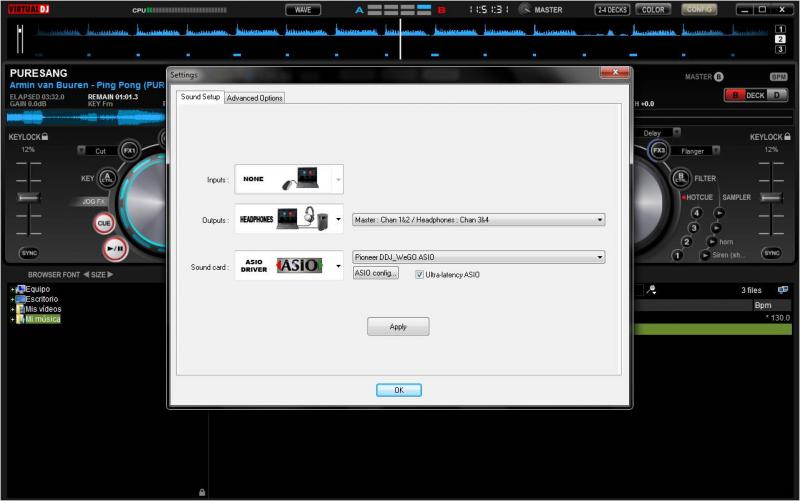The image size is (800, 501).
Task: Activate FX1 button on left deck
Action: [x=129, y=151]
